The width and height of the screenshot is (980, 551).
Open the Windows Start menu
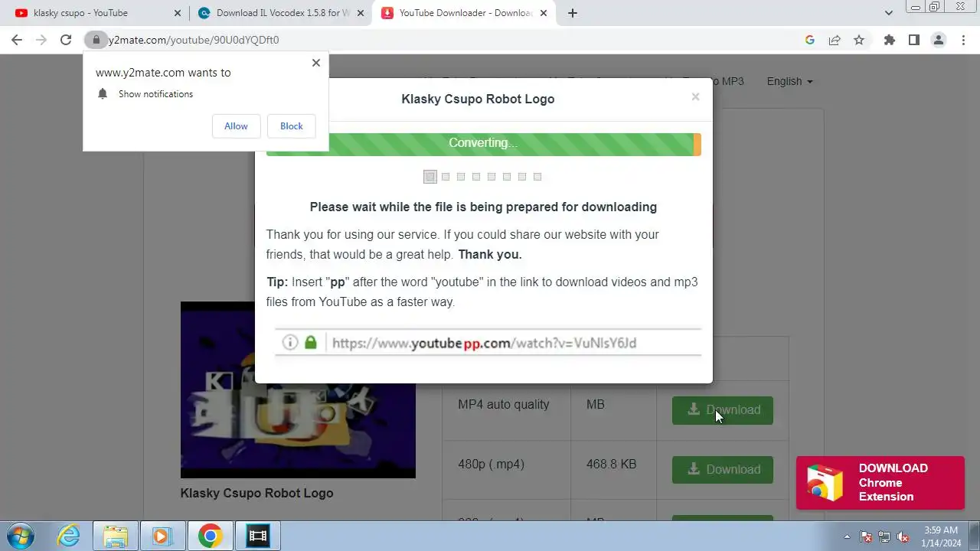click(x=21, y=536)
